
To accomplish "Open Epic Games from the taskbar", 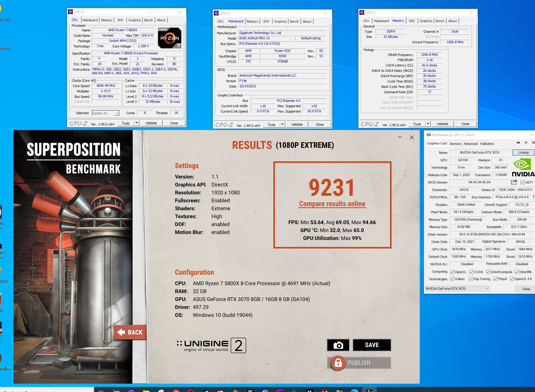I will (x=250, y=390).
